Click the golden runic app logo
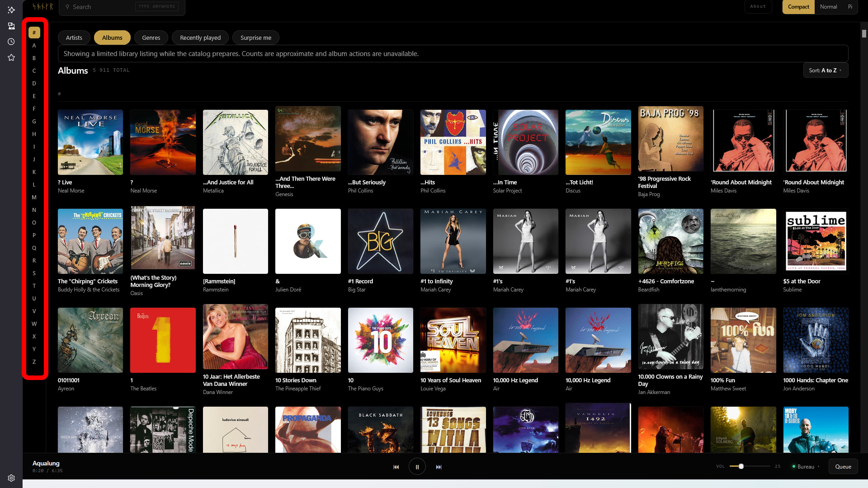Viewport: 868px width, 488px height. 42,7
